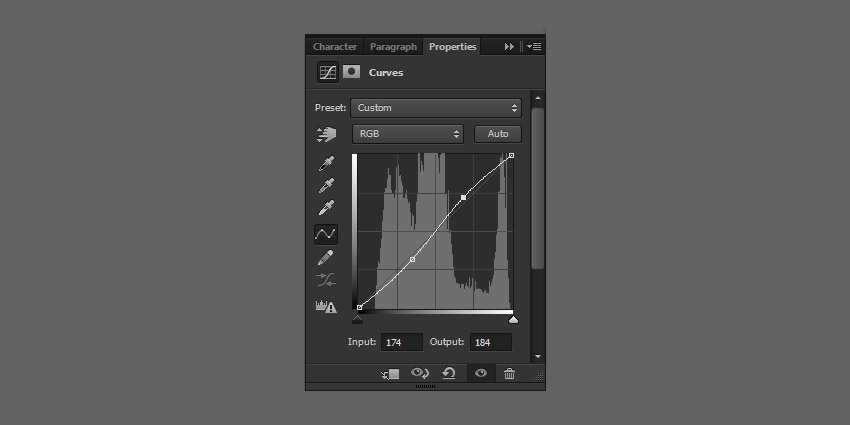Activate the on-image targeted adjustment hand tool
Image resolution: width=850 pixels, height=425 pixels.
(x=326, y=134)
